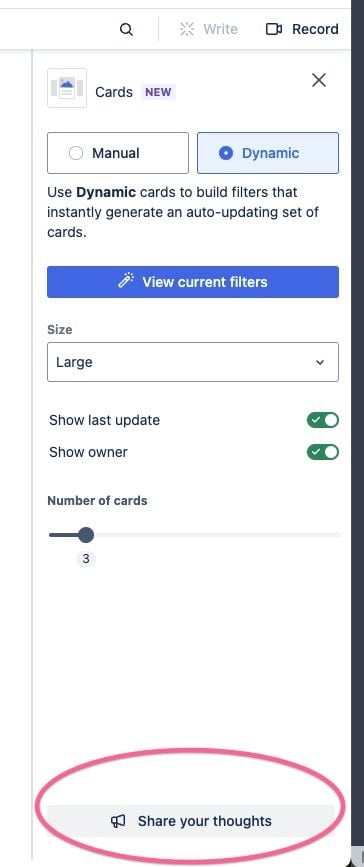Click the chevron arrow in Size field
Screen dimensions: 364x867
pyautogui.click(x=319, y=363)
